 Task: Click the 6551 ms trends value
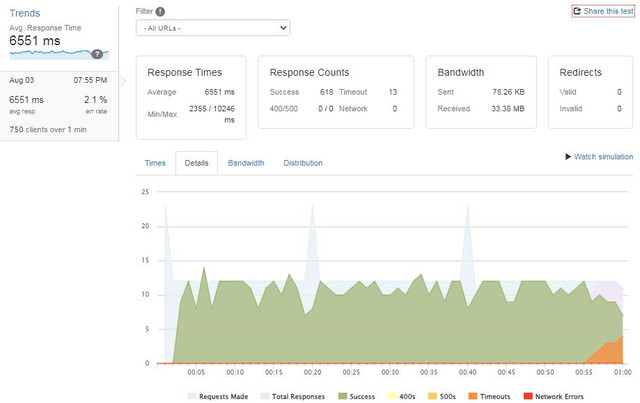point(35,41)
